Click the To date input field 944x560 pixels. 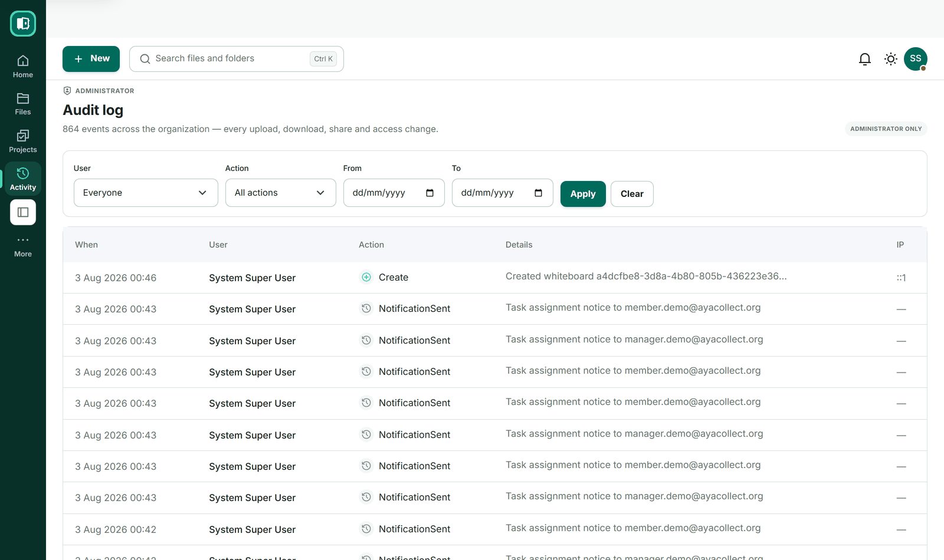coord(503,193)
